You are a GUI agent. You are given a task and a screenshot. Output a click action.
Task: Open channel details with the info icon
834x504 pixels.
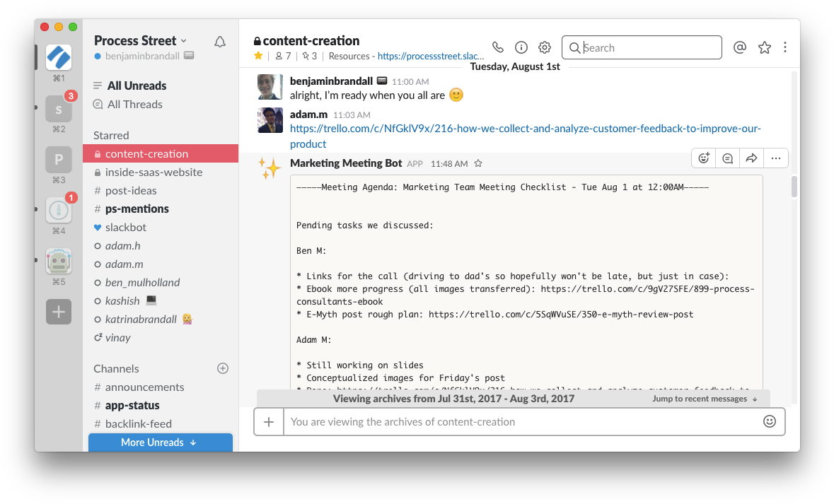pyautogui.click(x=521, y=47)
